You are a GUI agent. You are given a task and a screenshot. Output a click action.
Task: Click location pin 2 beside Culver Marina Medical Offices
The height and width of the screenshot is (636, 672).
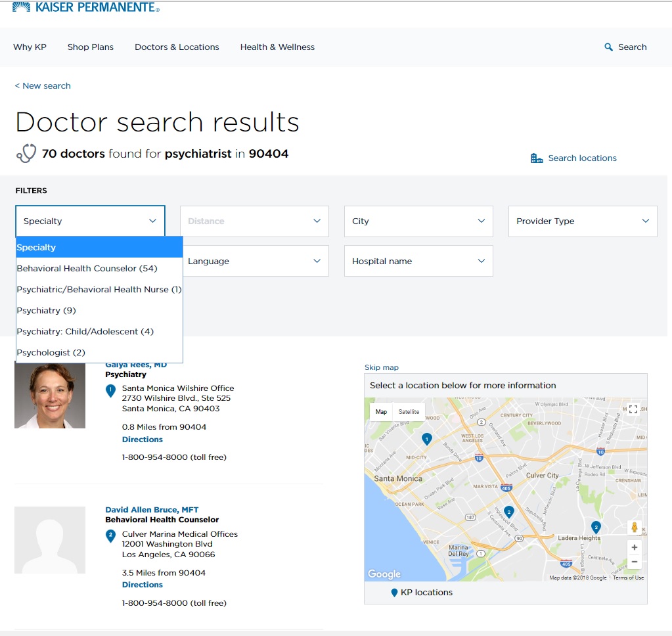pos(110,537)
